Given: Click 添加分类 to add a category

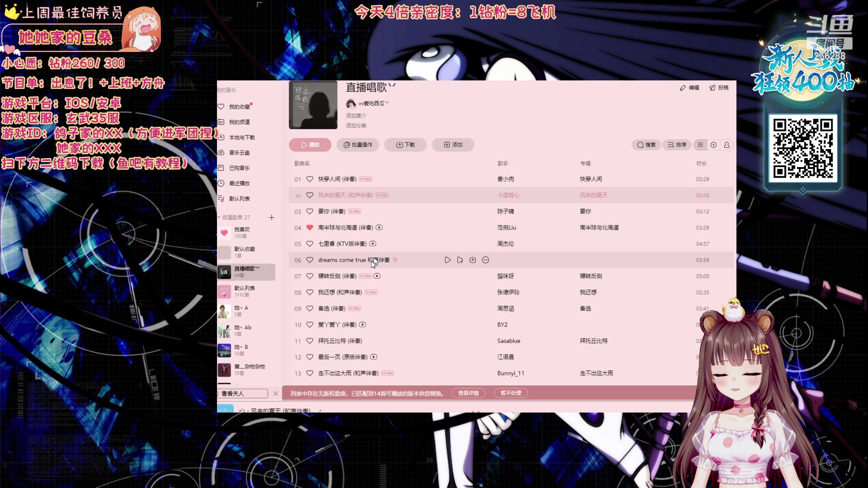Looking at the screenshot, I should pyautogui.click(x=356, y=126).
